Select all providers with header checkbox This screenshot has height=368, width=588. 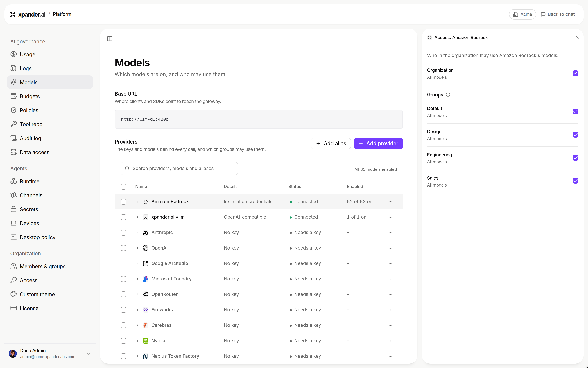click(123, 186)
